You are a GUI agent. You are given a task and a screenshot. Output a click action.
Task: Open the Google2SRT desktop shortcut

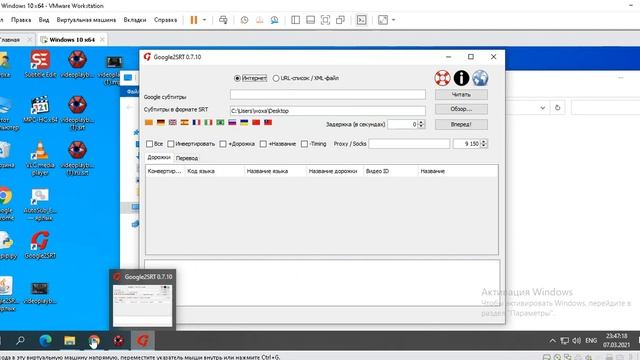(x=40, y=245)
